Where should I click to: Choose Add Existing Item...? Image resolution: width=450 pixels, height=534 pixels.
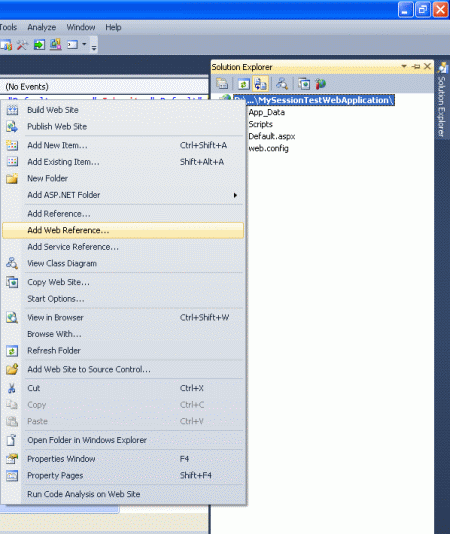tap(123, 162)
